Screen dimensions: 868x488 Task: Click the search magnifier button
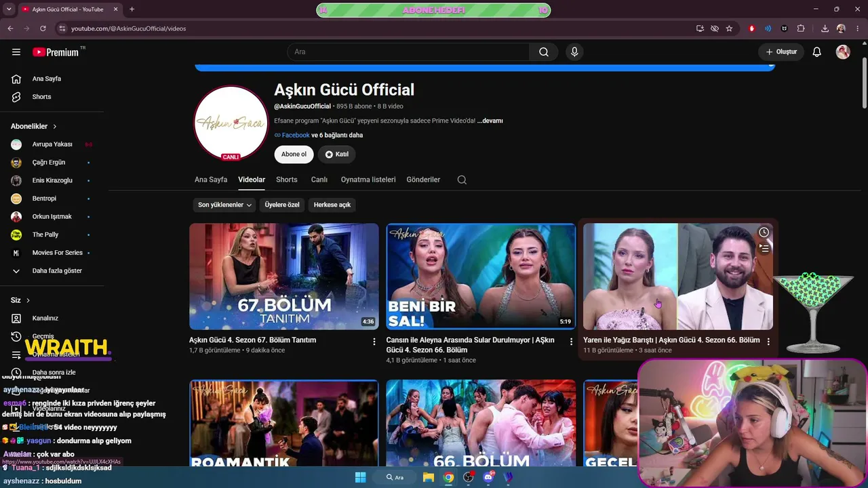click(x=544, y=52)
